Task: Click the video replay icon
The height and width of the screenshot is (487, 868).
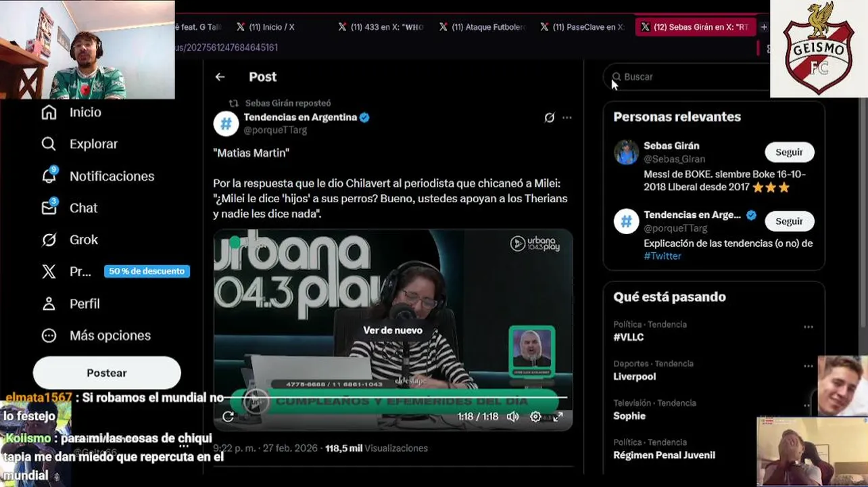Action: click(x=228, y=417)
